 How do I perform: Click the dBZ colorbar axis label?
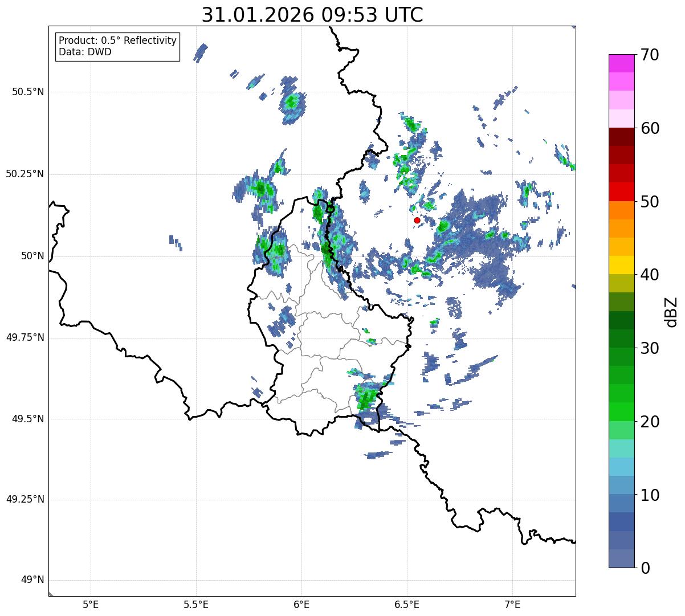click(x=671, y=311)
